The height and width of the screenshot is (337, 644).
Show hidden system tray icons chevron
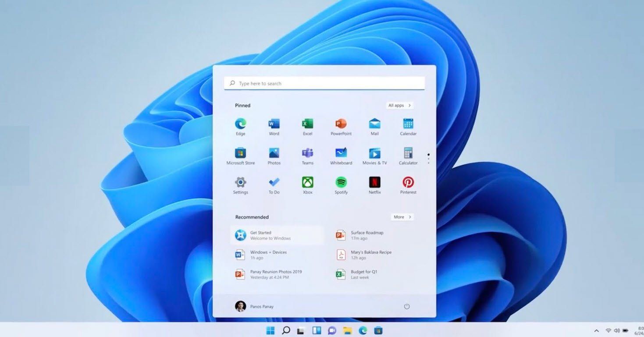[596, 330]
